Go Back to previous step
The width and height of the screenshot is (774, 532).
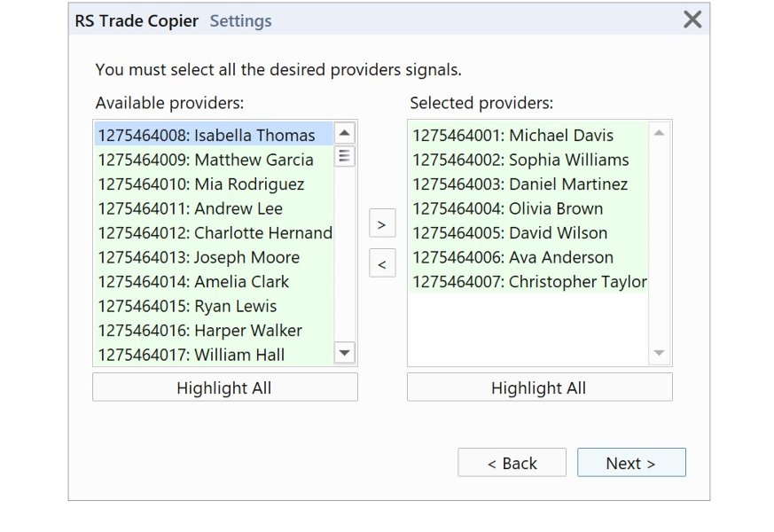tap(512, 463)
